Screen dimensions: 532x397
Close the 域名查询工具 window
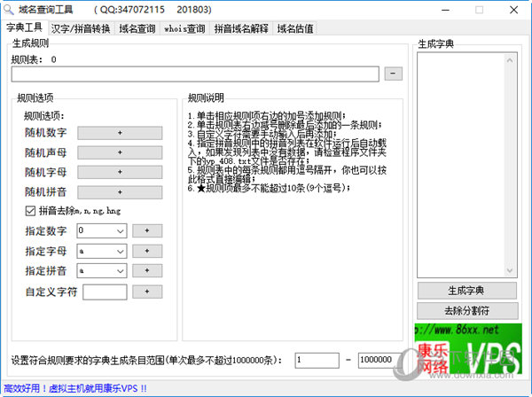[513, 10]
